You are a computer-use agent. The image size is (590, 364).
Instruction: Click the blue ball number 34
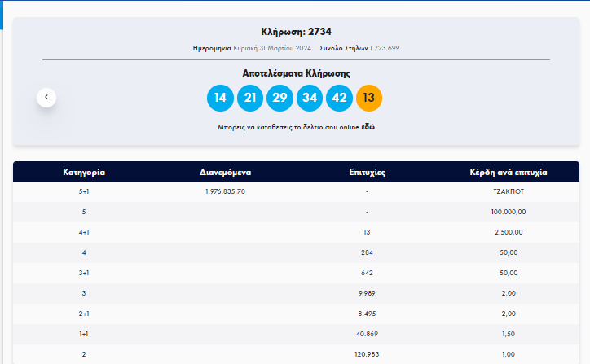click(x=310, y=98)
